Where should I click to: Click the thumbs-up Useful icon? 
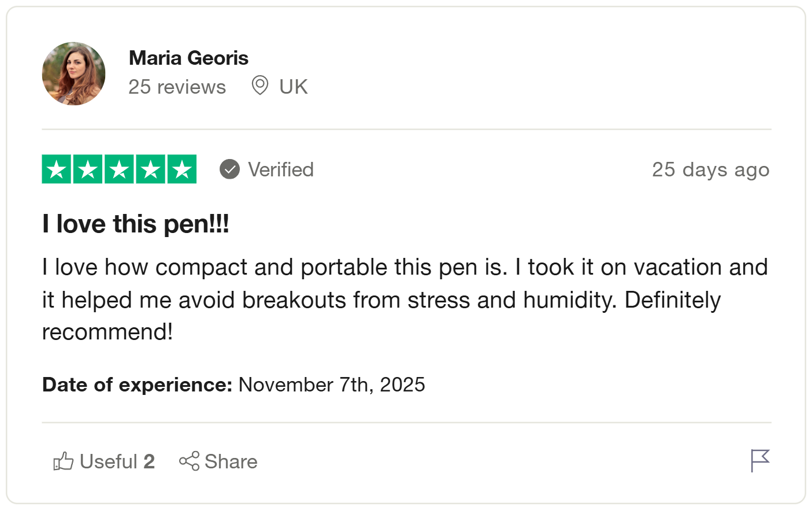tap(63, 461)
